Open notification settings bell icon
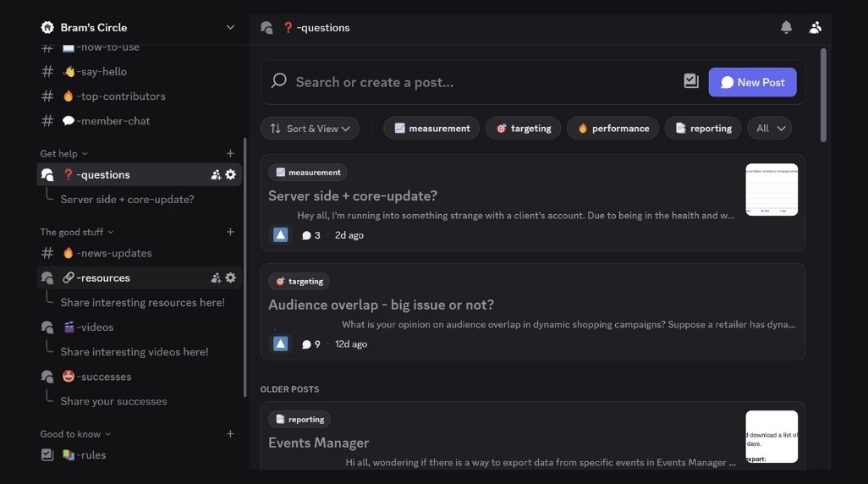This screenshot has width=868, height=484. tap(786, 27)
